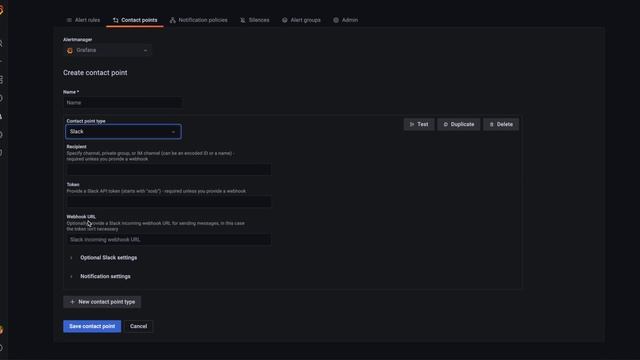Viewport: 640px width, 360px height.
Task: Click the Alert rules list icon
Action: [x=69, y=20]
